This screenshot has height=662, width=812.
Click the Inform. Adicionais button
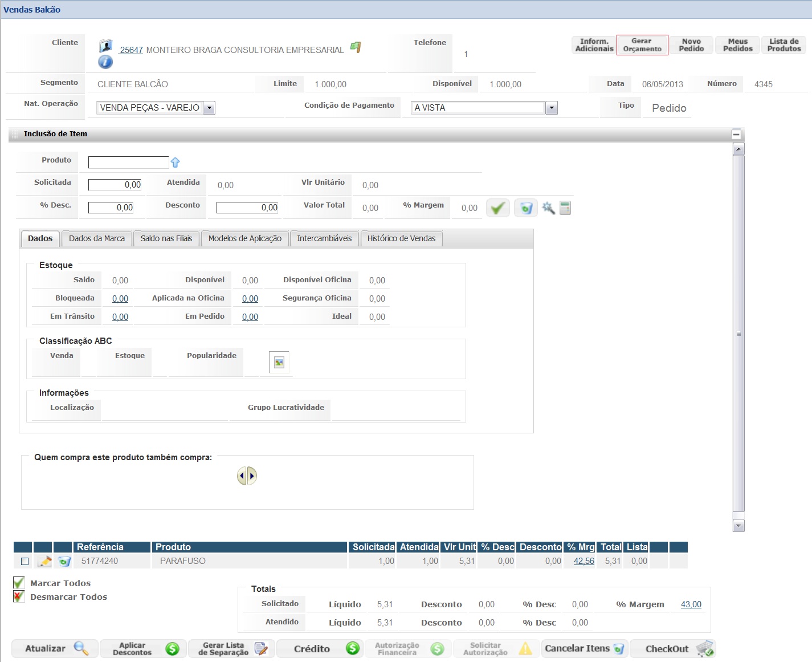[x=594, y=45]
